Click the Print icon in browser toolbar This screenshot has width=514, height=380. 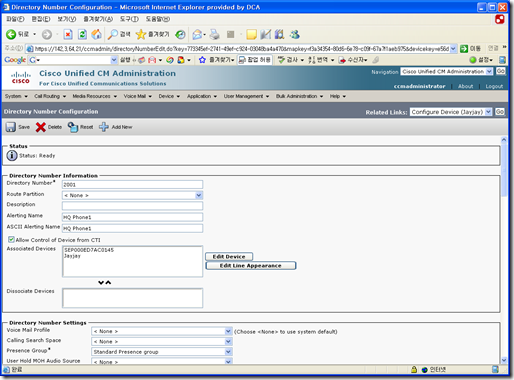pos(215,34)
